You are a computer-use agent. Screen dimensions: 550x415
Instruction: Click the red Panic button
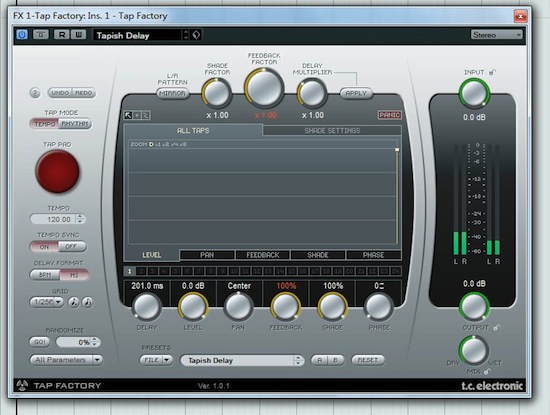click(389, 115)
